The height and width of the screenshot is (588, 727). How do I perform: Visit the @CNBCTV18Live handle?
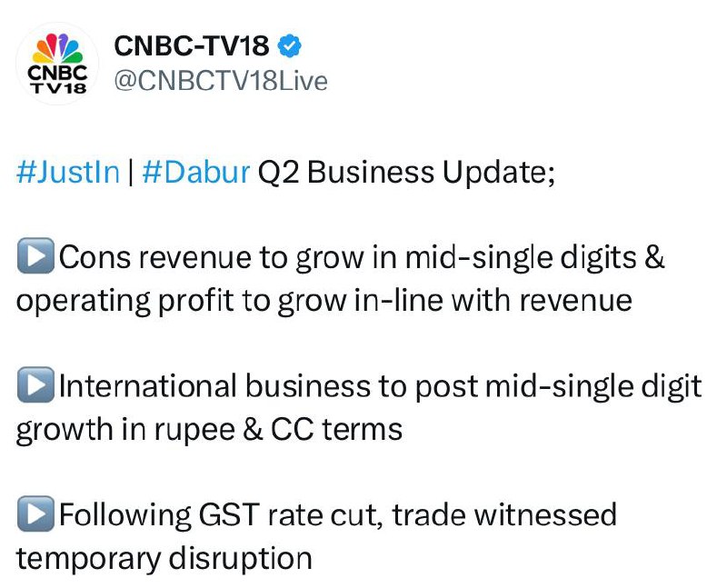click(x=219, y=81)
